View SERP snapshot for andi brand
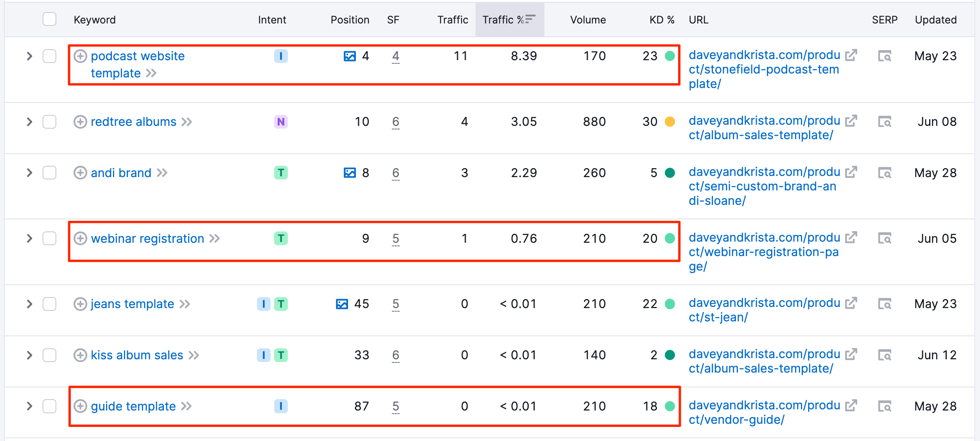The height and width of the screenshot is (441, 980). (885, 173)
